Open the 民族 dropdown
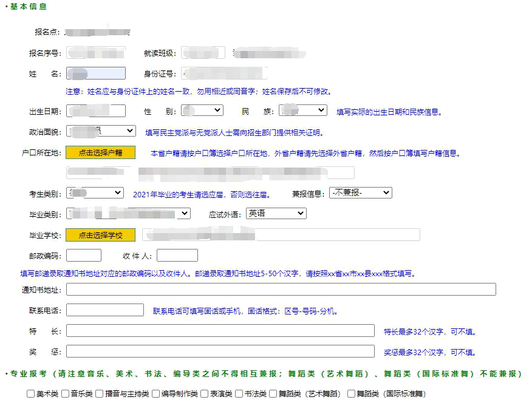This screenshot has width=532, height=414. (302, 110)
